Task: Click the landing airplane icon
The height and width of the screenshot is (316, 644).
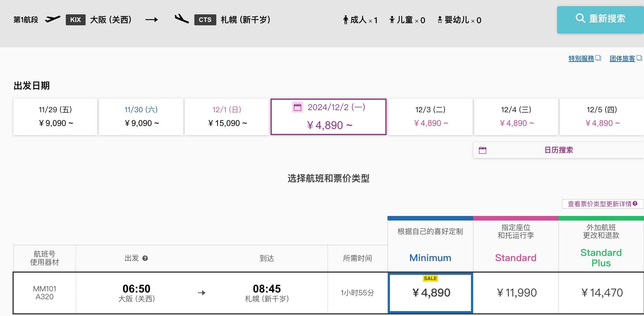Action: [182, 19]
